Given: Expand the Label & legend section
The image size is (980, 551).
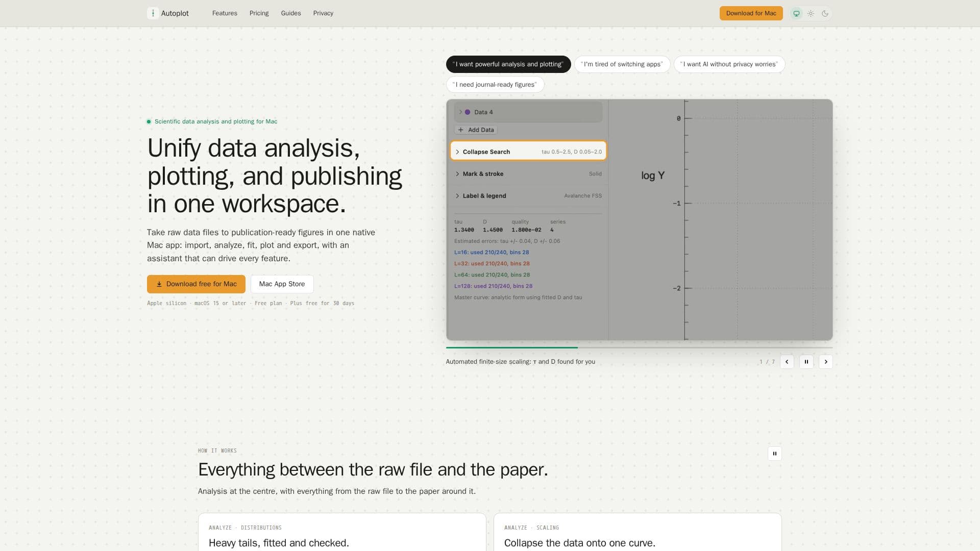Looking at the screenshot, I should [528, 196].
